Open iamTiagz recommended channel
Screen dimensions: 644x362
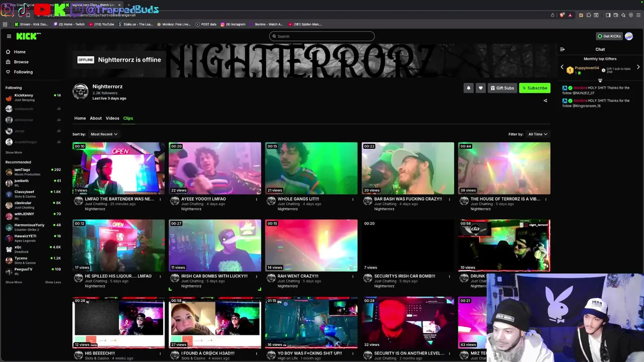(x=33, y=171)
